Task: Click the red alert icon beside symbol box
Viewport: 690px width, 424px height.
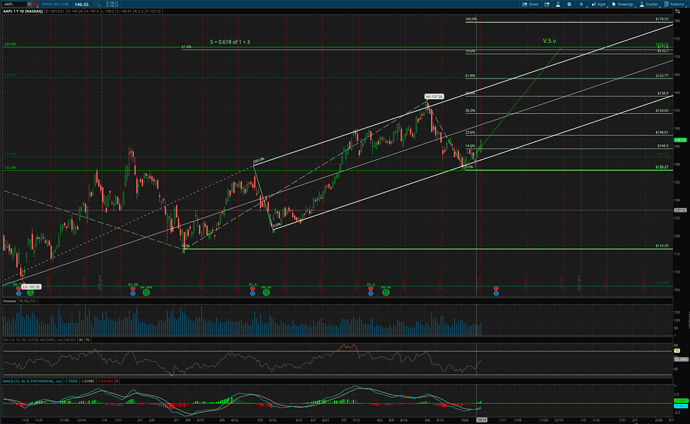Action: (36, 4)
